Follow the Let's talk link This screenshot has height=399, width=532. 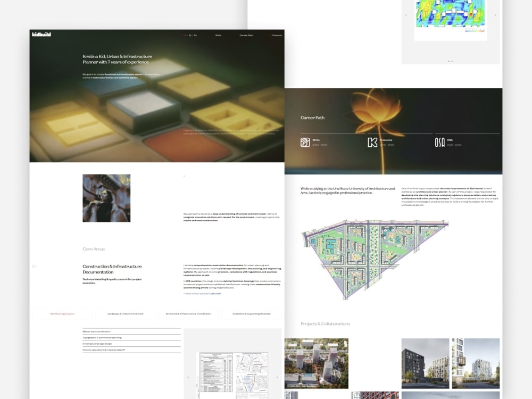(215, 294)
